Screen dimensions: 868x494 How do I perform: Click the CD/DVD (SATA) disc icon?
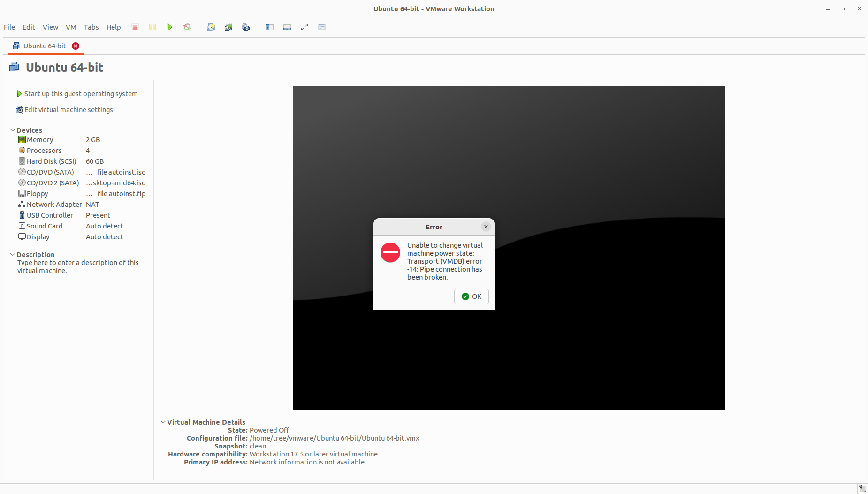(22, 172)
